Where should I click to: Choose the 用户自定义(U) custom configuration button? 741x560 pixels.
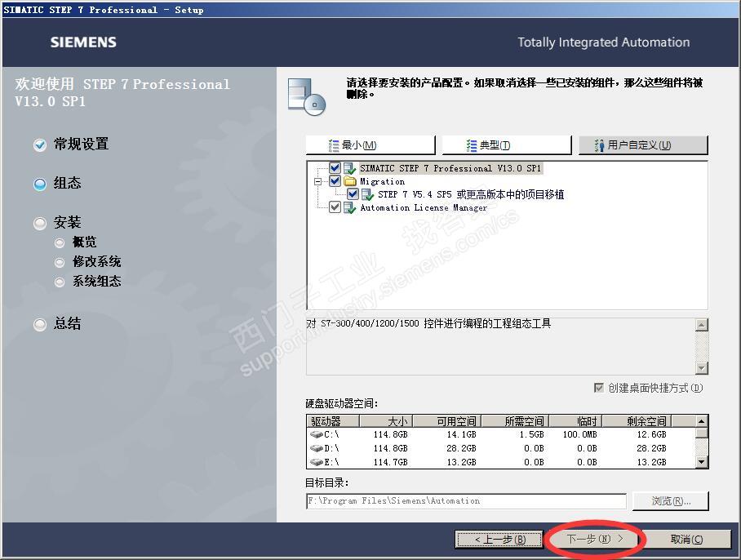tap(643, 145)
